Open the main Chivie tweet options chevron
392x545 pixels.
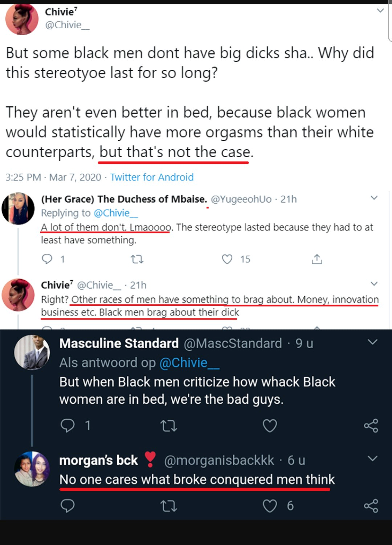pos(380,11)
